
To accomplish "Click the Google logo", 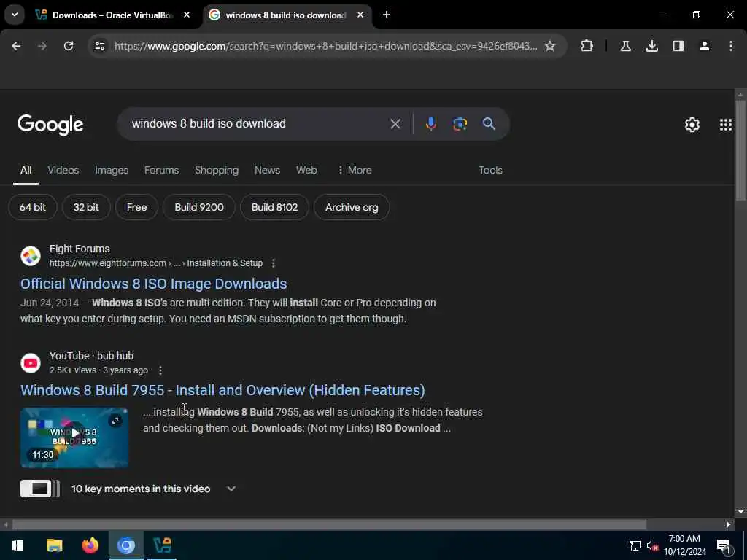I will [50, 125].
